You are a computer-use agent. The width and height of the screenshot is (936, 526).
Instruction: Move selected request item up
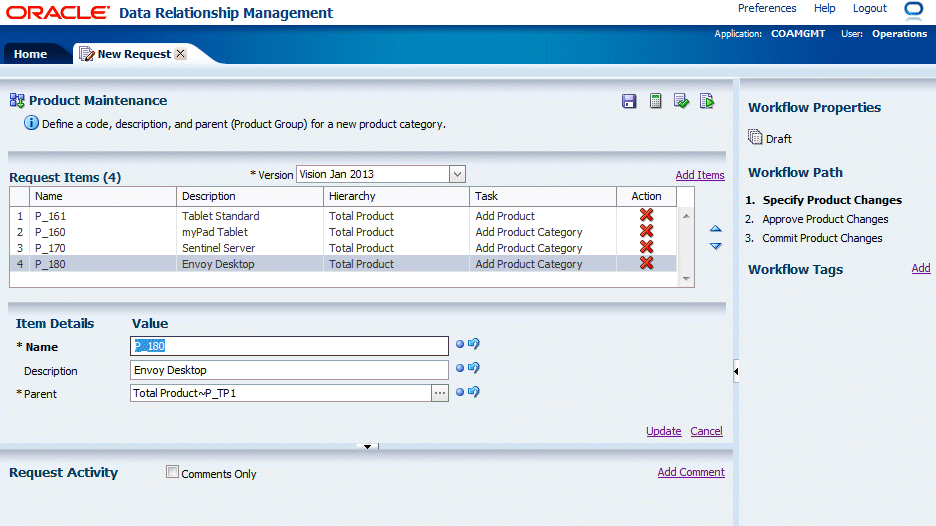click(x=715, y=230)
